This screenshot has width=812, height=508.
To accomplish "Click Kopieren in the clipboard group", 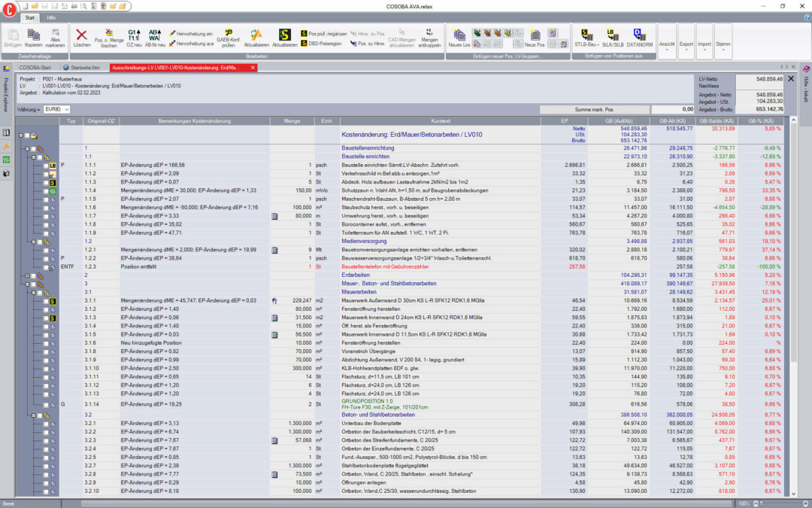I will coord(34,38).
